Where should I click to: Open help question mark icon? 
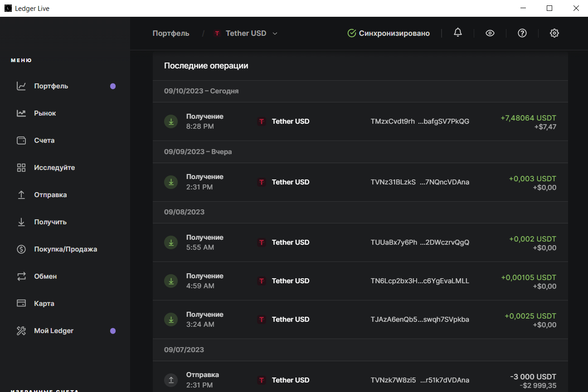click(x=522, y=33)
